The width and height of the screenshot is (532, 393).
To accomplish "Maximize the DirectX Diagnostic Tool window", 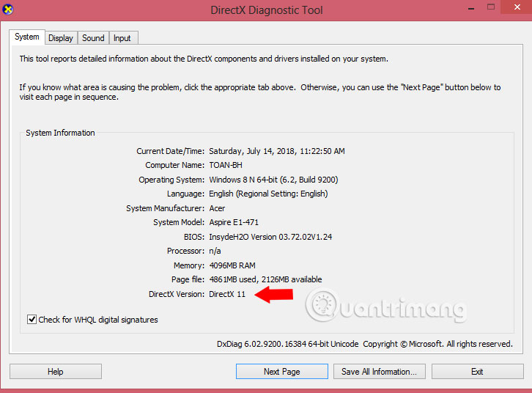I will (491, 7).
